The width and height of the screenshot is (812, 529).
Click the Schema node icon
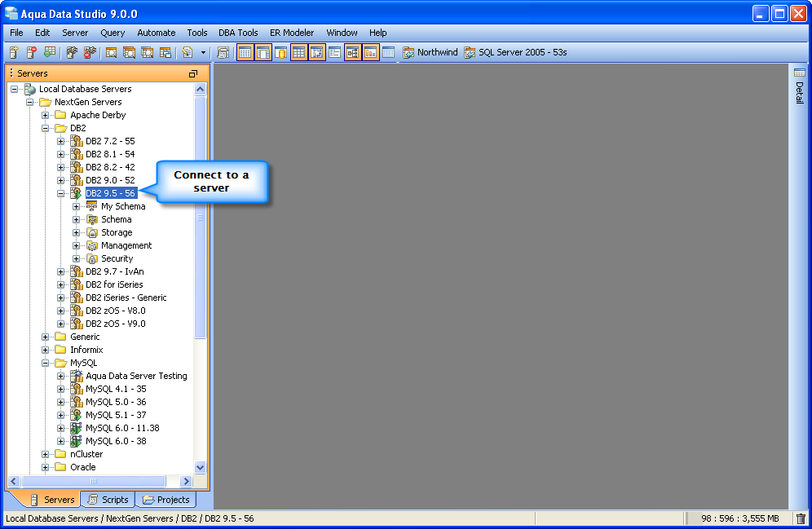[x=92, y=219]
